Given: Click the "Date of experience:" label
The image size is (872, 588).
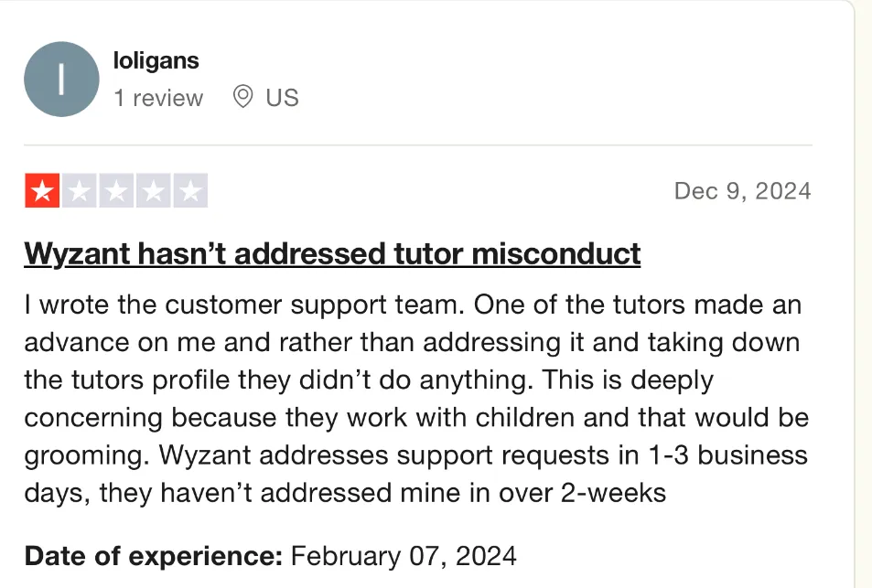Looking at the screenshot, I should point(153,555).
